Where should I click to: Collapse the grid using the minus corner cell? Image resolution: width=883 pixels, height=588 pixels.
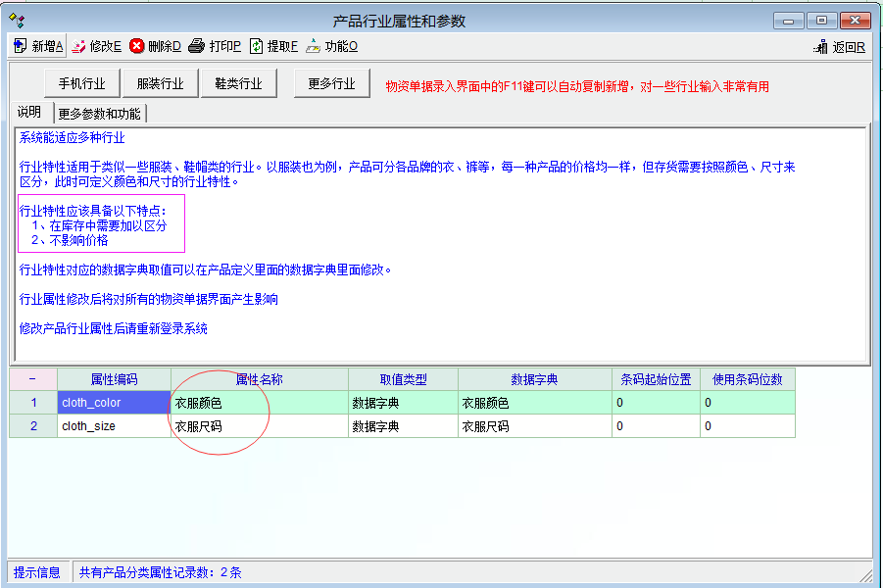[33, 379]
